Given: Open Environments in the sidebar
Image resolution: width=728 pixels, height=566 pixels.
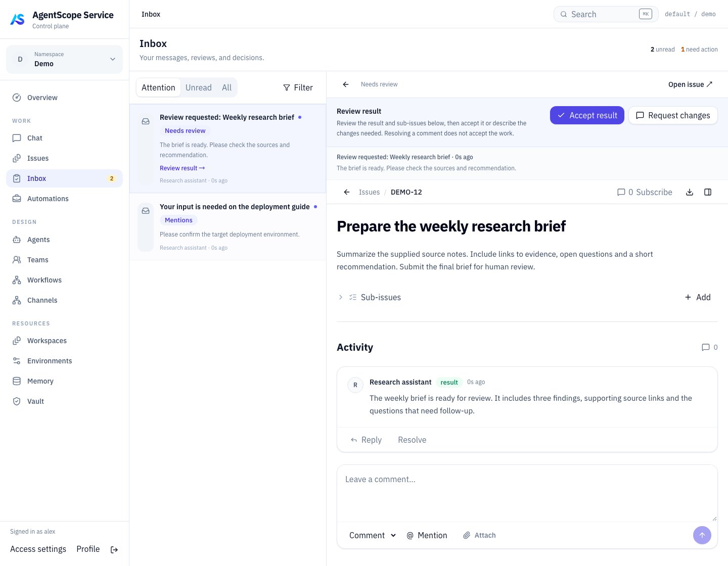Looking at the screenshot, I should coord(64,361).
